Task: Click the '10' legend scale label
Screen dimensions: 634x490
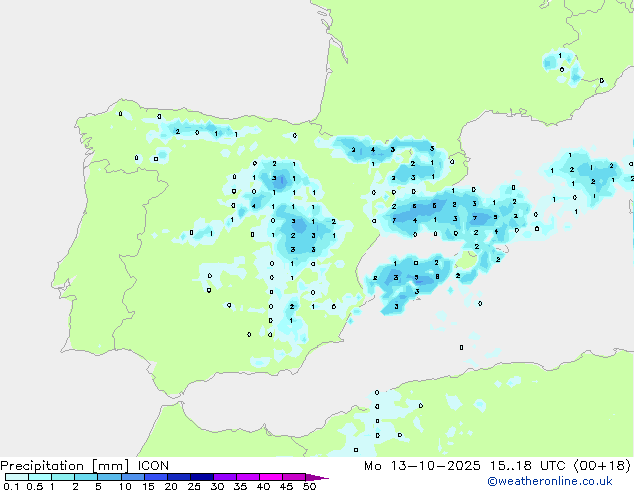Action: [x=125, y=486]
